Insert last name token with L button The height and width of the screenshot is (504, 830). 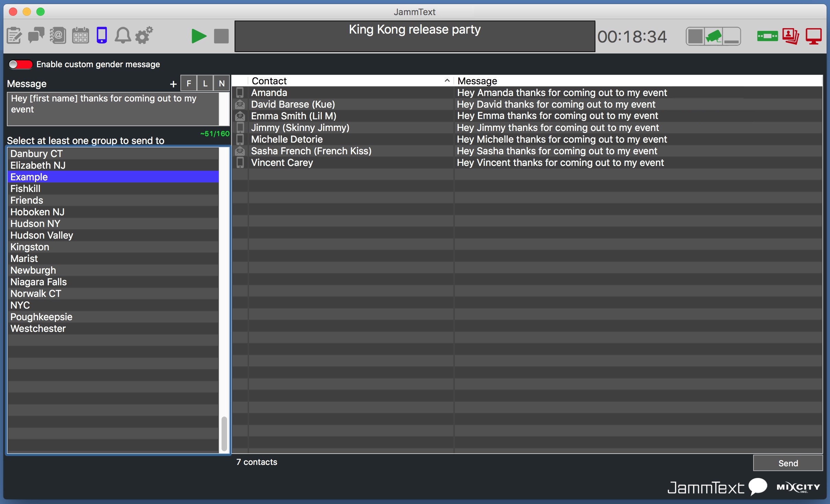[205, 83]
